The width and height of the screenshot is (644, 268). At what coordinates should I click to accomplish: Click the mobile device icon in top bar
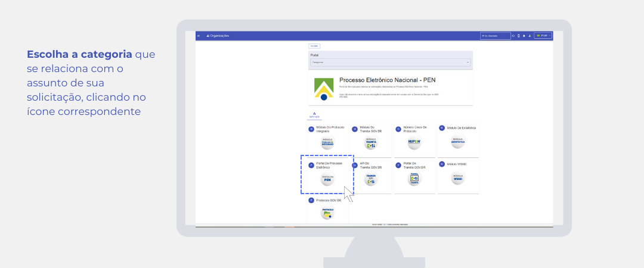pos(518,36)
